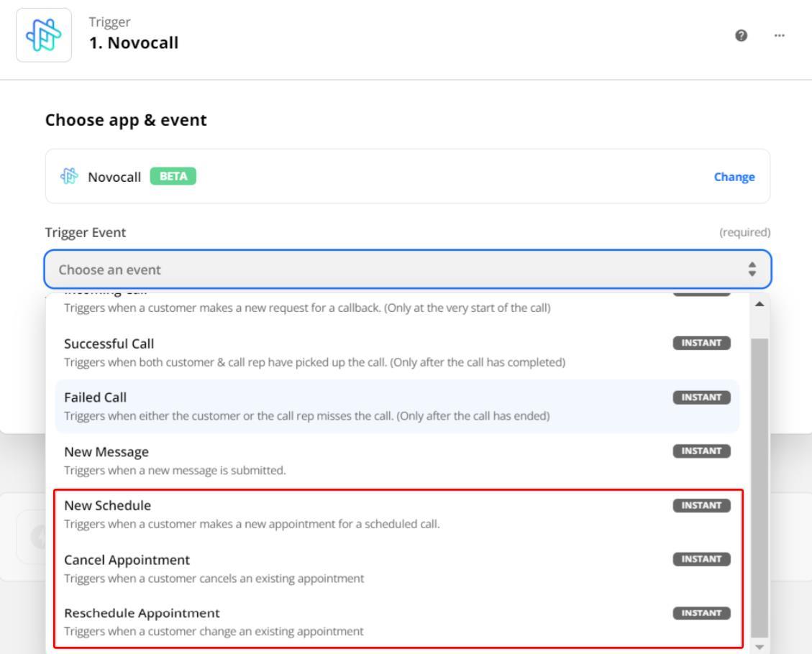
Task: Select the Cancel Appointment event
Action: pos(397,568)
